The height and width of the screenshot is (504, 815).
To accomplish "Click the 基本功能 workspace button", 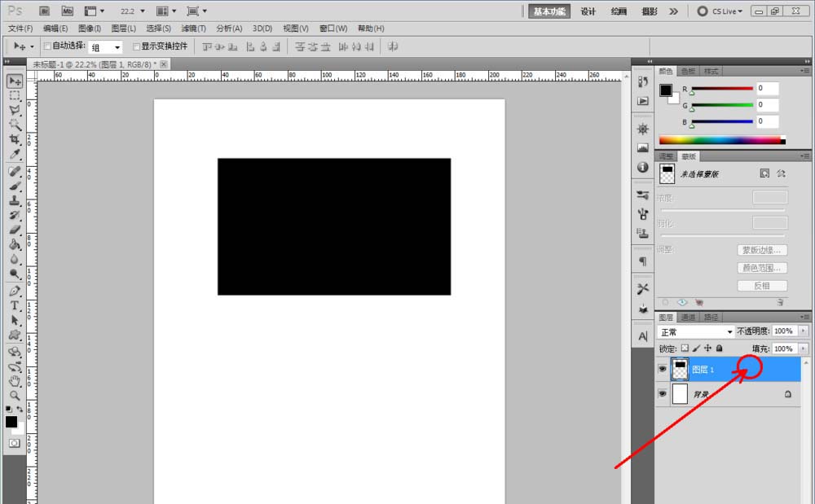I will click(549, 11).
